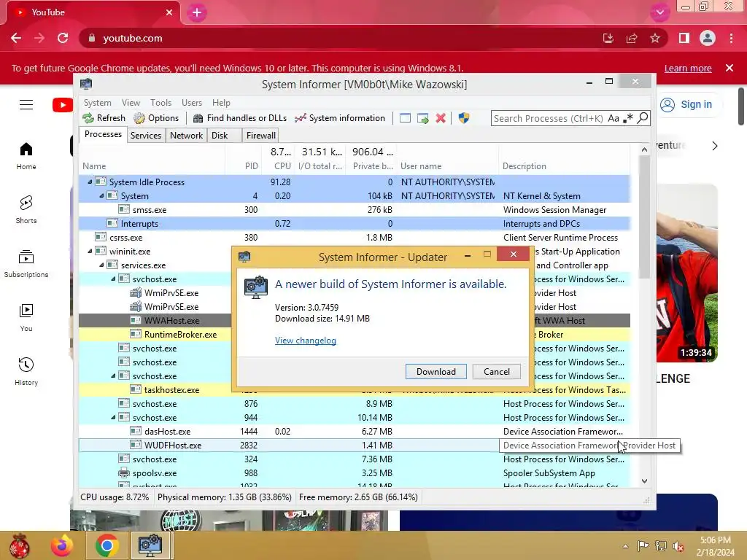
Task: Toggle regex search option icon
Action: point(628,118)
